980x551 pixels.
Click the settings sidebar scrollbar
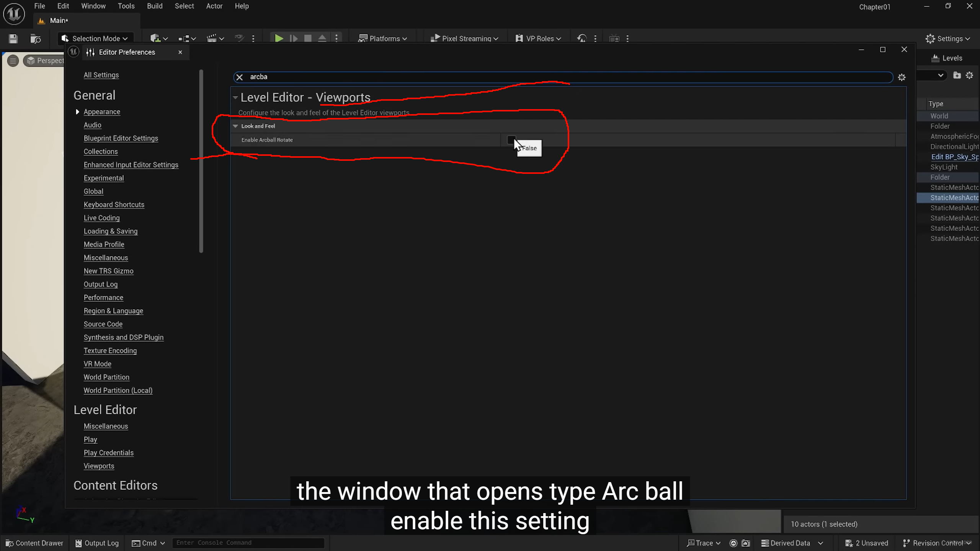(x=201, y=161)
